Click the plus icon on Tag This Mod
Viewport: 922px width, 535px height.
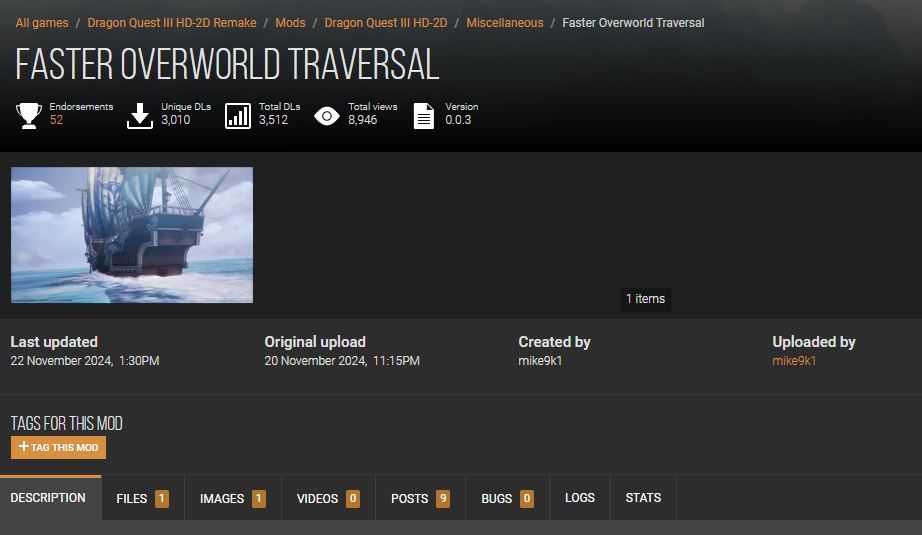[24, 447]
